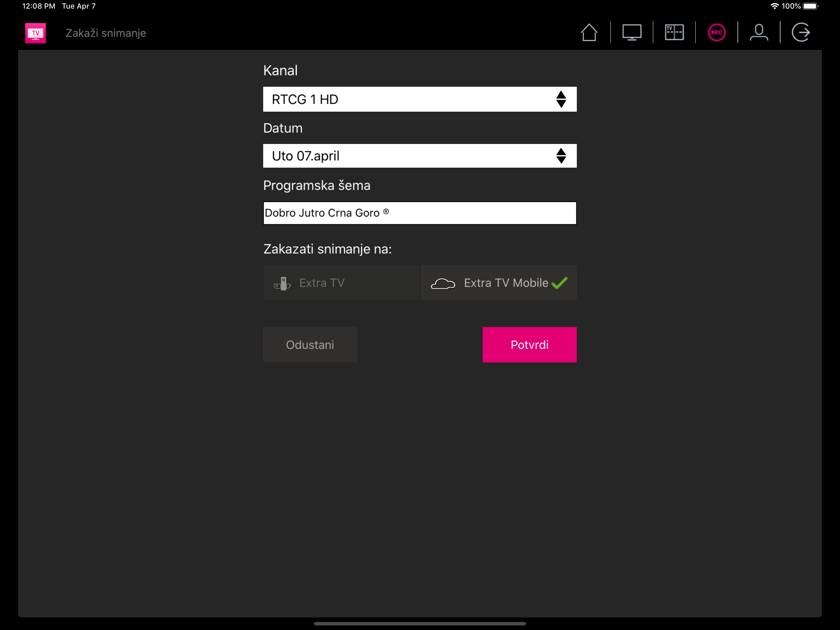840x630 pixels.
Task: Click the arrows on the Kanal selector
Action: pyautogui.click(x=561, y=99)
